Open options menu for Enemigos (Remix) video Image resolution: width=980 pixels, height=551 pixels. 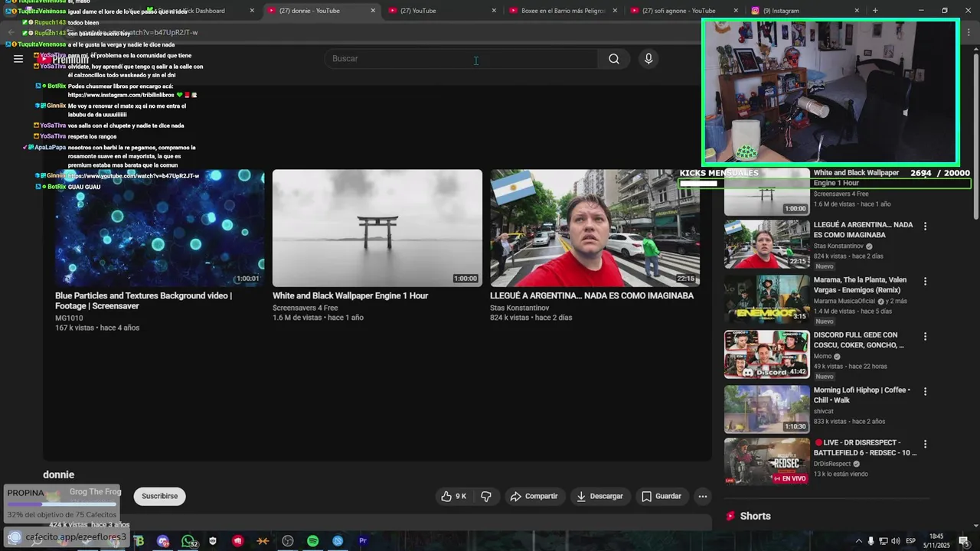point(925,282)
